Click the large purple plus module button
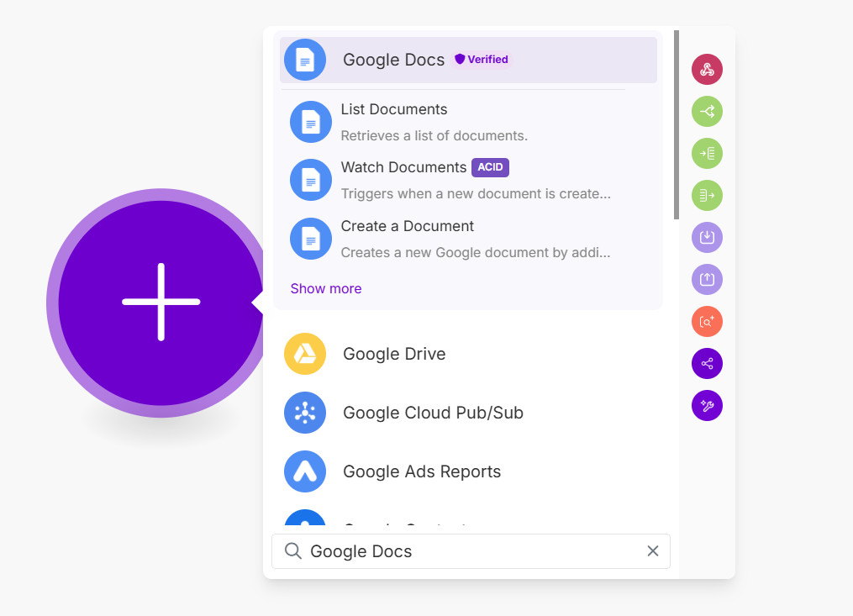The image size is (853, 616). pos(161,303)
